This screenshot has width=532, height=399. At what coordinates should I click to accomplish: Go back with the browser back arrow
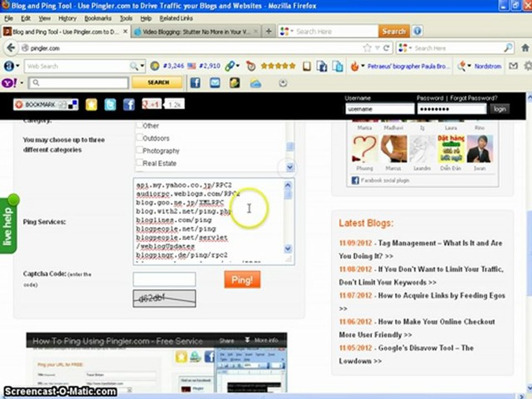[x=11, y=48]
